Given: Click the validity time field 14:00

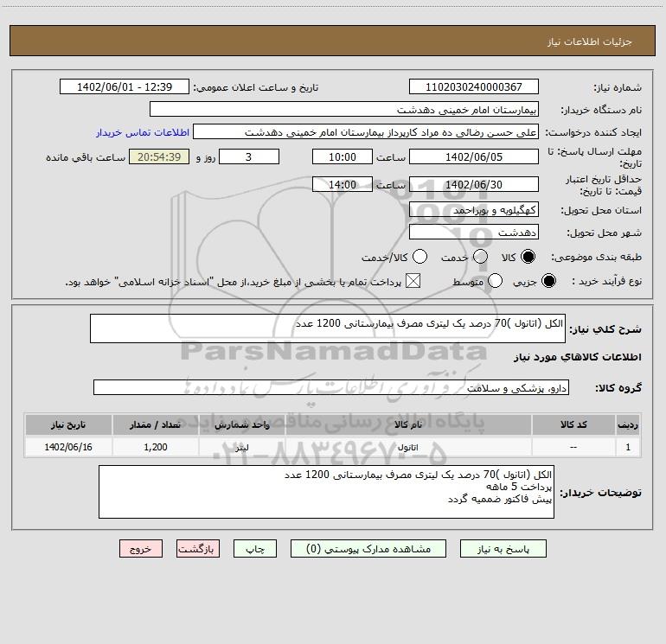Looking at the screenshot, I should [343, 184].
